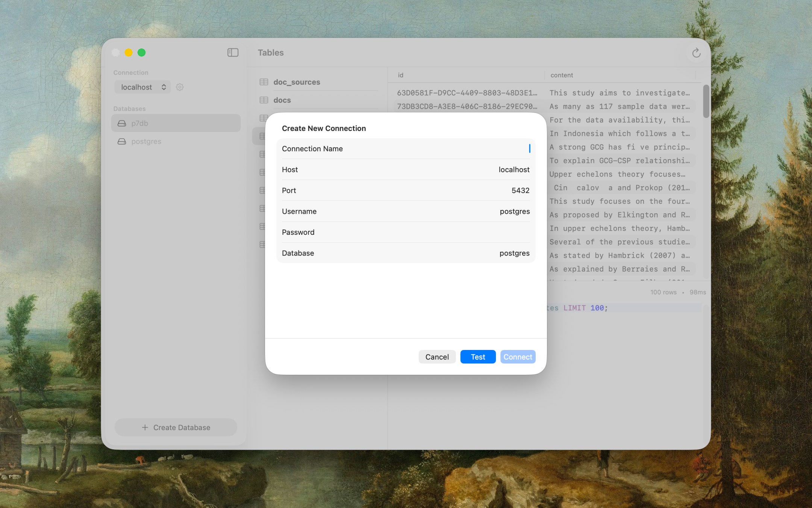Screen dimensions: 812x508
Task: Click the content column header
Action: (x=562, y=75)
